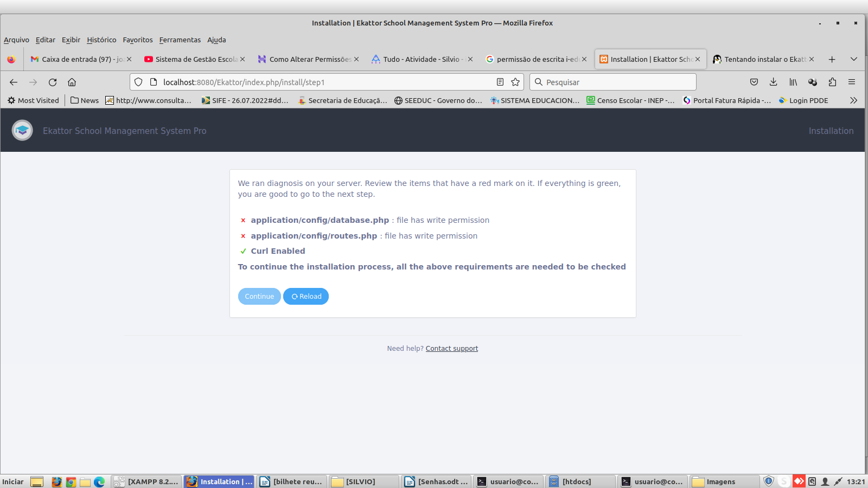Switch to XAMPP 8.2 taskbar window
Viewport: 868px width, 488px height.
[x=146, y=481]
